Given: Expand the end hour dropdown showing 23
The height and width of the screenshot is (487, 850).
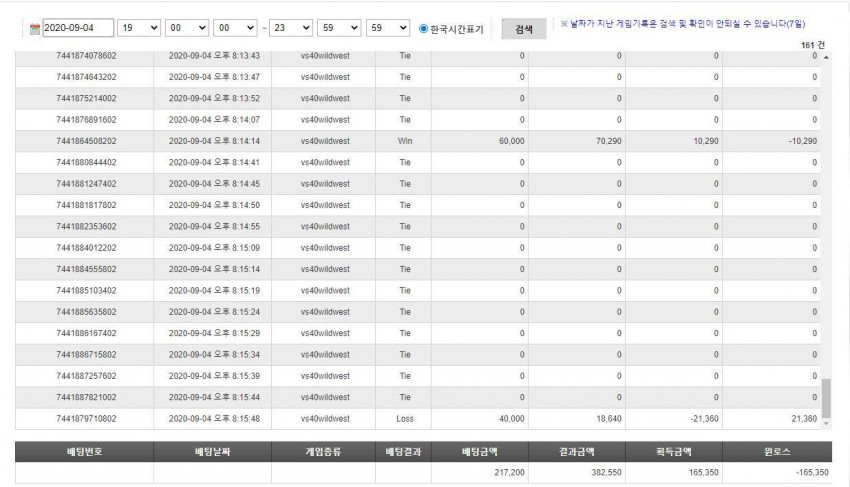Looking at the screenshot, I should point(291,28).
